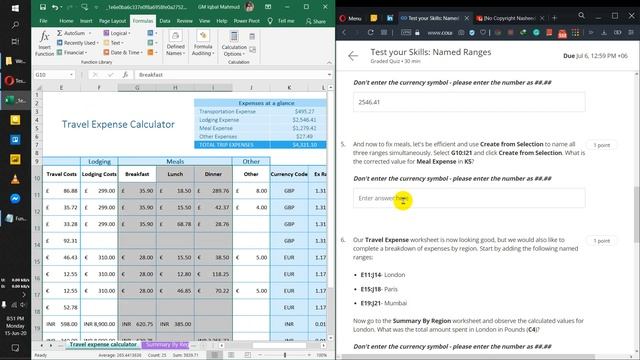
Task: Click the fx button beside formula bar
Action: 125,75
